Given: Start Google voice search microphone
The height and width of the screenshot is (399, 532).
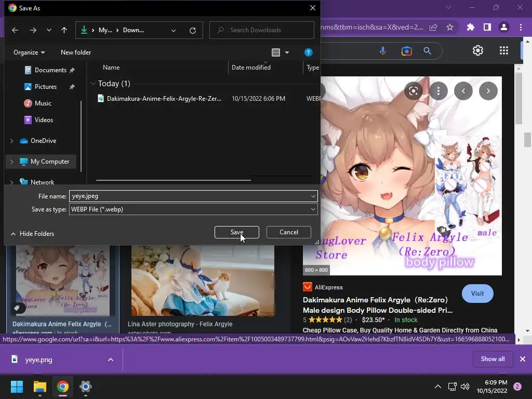Looking at the screenshot, I should tap(383, 51).
